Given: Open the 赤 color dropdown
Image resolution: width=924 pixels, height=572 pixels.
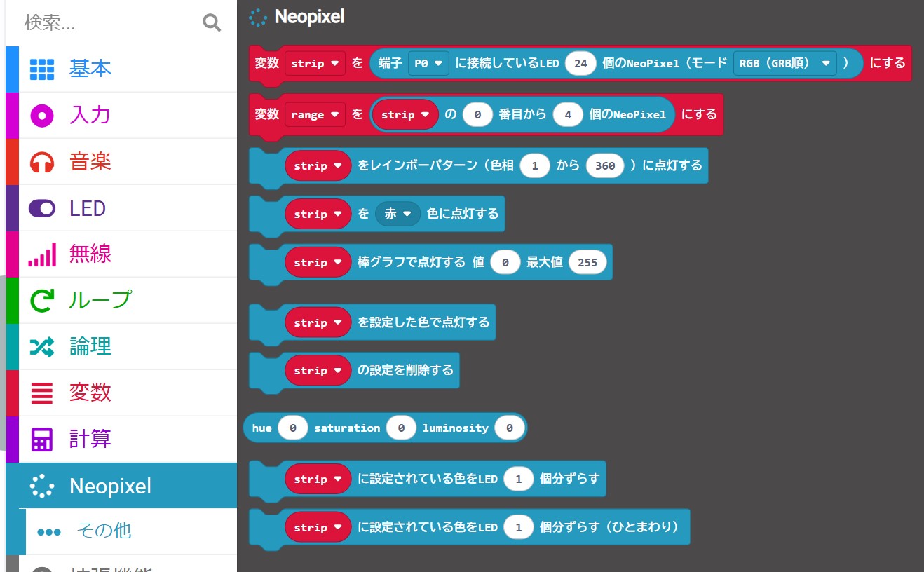Looking at the screenshot, I should pos(398,214).
